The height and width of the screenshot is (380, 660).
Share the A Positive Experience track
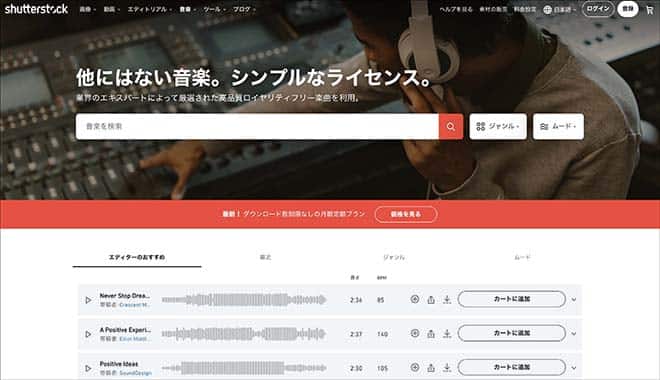pos(431,334)
